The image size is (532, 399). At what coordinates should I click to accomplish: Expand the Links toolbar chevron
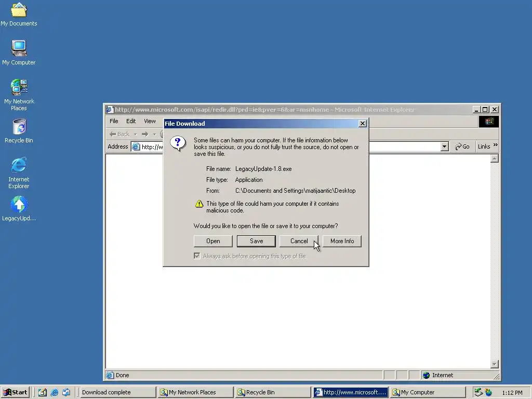(x=495, y=145)
